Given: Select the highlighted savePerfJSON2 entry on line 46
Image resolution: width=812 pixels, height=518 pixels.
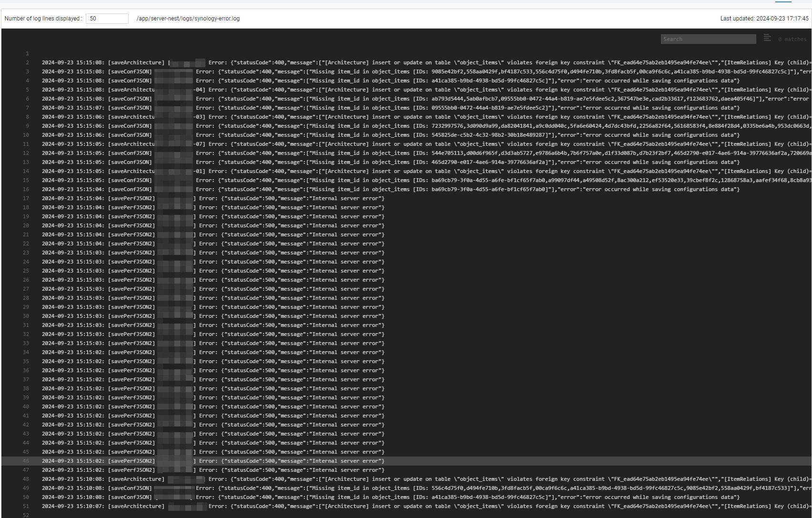Looking at the screenshot, I should click(x=406, y=461).
